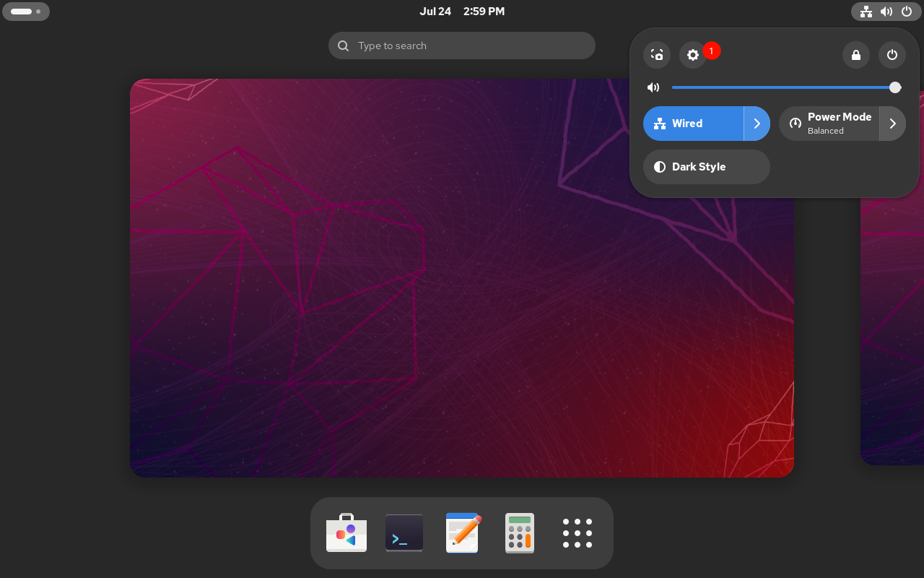Launch Terminal from the dock
The image size is (924, 578).
(x=404, y=532)
